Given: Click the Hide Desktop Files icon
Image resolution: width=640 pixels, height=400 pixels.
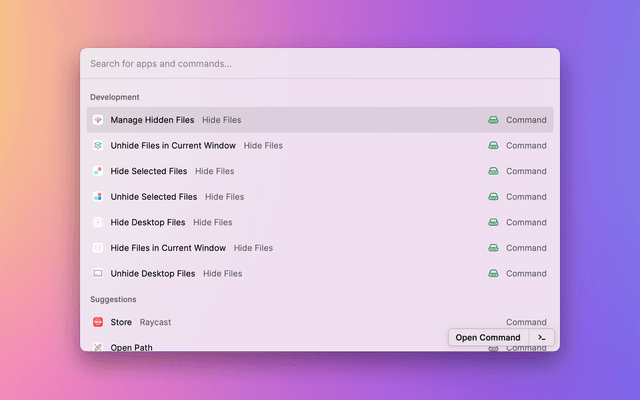Looking at the screenshot, I should tap(98, 222).
